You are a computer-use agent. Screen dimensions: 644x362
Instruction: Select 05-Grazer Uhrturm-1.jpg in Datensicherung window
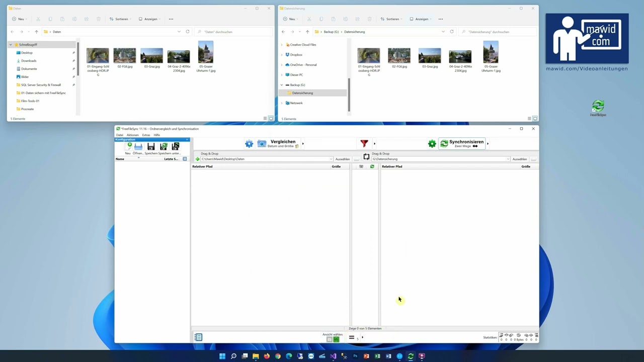(x=491, y=57)
